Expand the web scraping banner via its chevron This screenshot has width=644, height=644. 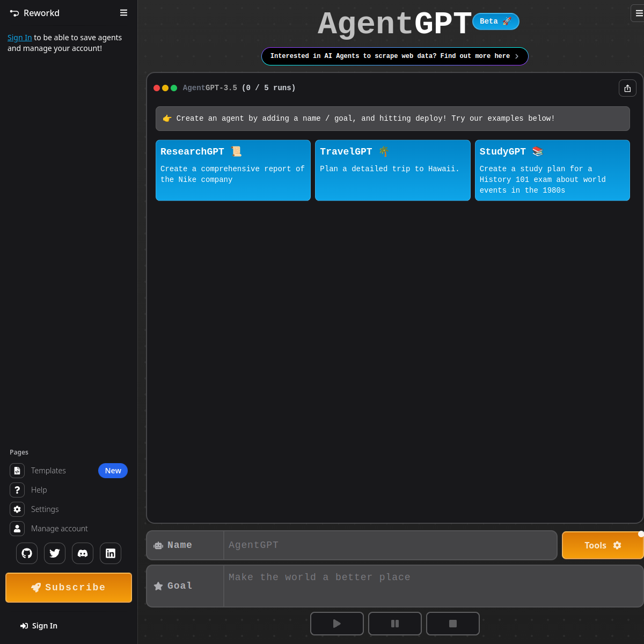click(x=517, y=56)
